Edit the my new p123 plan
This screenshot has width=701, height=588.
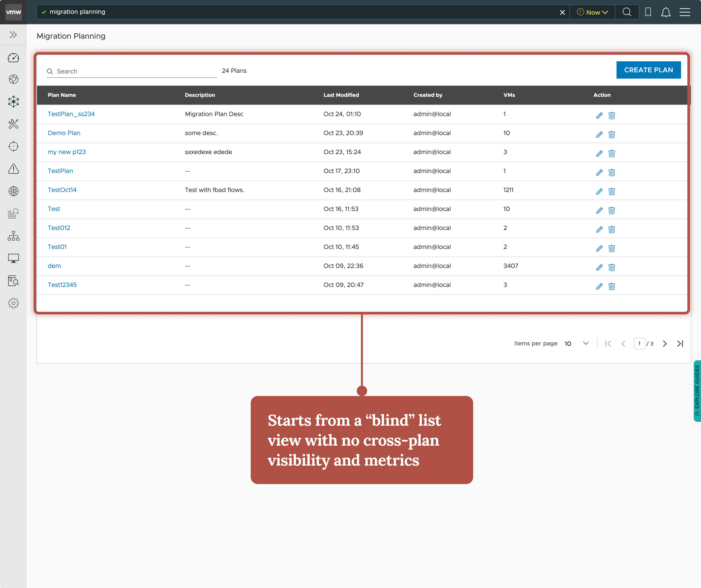point(600,153)
